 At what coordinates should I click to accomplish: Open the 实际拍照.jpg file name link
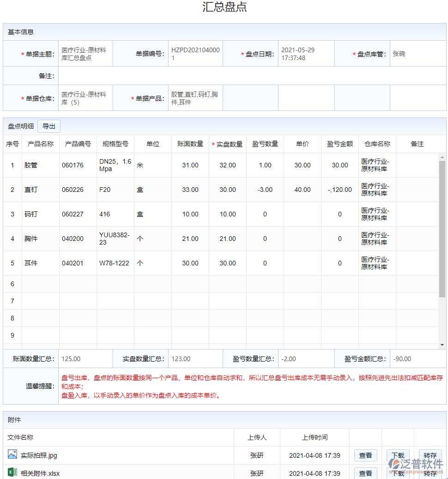[39, 455]
